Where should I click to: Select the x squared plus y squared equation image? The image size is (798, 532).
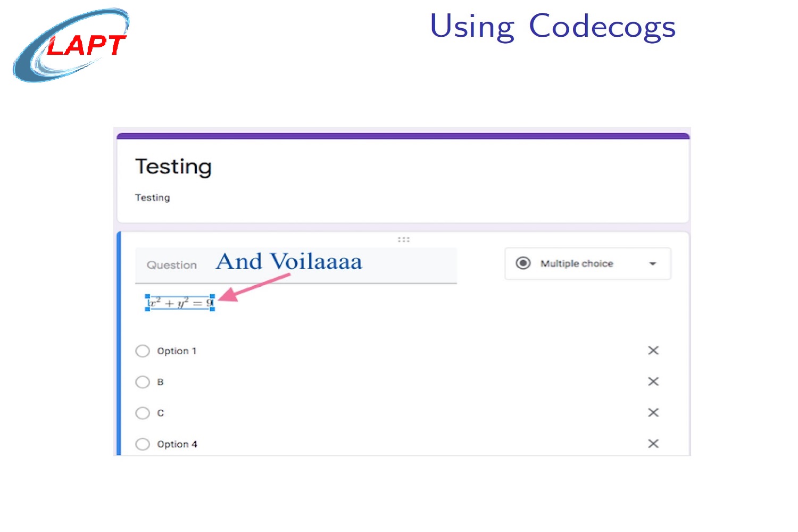(x=179, y=302)
